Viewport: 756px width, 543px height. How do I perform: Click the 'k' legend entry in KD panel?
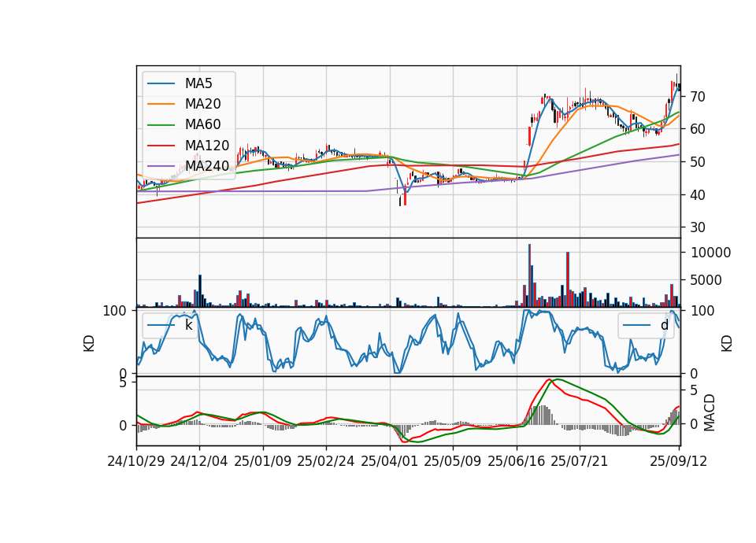(x=188, y=325)
